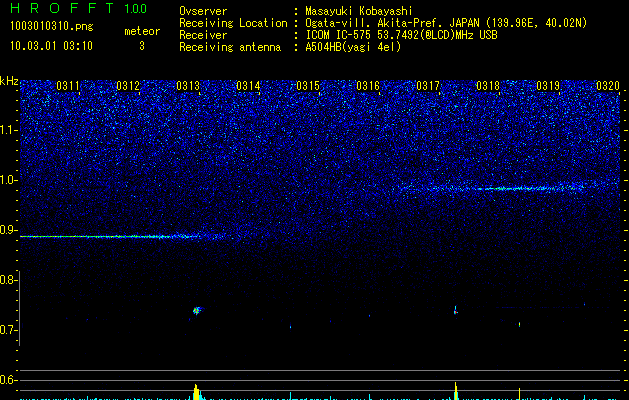The height and width of the screenshot is (400, 629).
Task: Click the 1.0 kHz axis label
Action: click(x=9, y=180)
